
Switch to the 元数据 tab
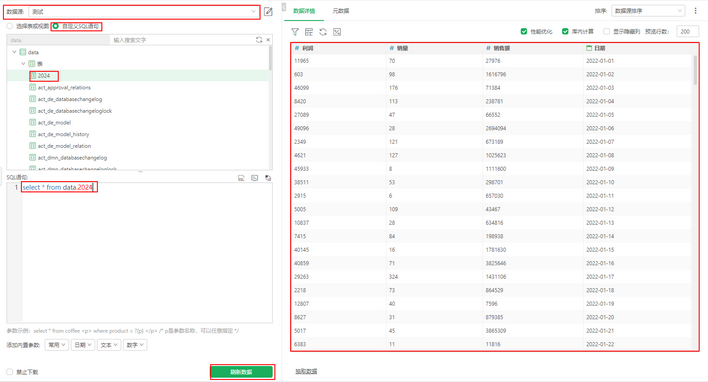tap(341, 11)
